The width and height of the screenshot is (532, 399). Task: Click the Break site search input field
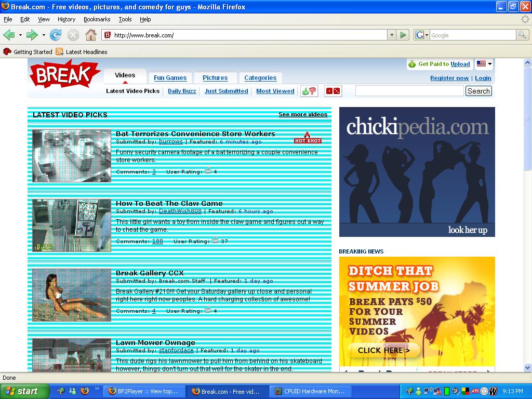pyautogui.click(x=409, y=90)
